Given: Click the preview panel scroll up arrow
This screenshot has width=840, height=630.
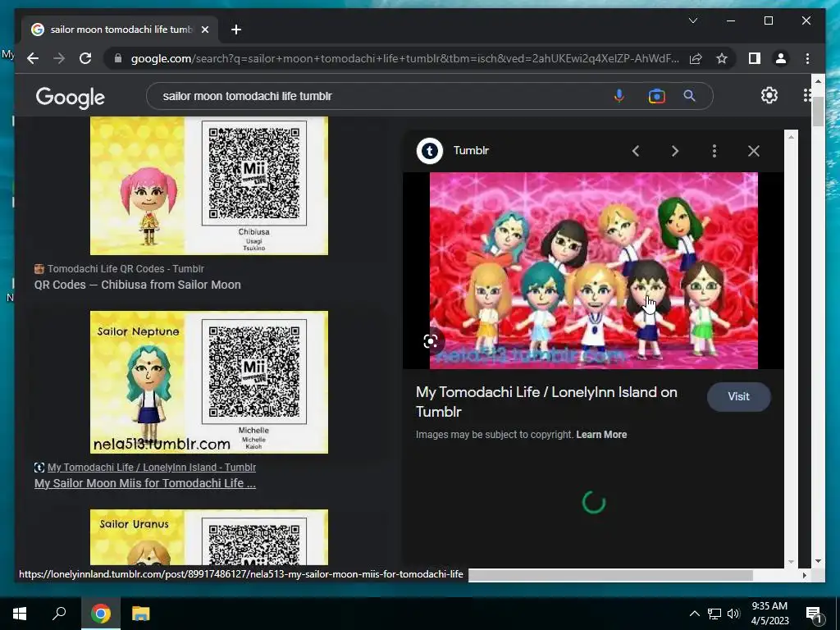Looking at the screenshot, I should [x=791, y=137].
